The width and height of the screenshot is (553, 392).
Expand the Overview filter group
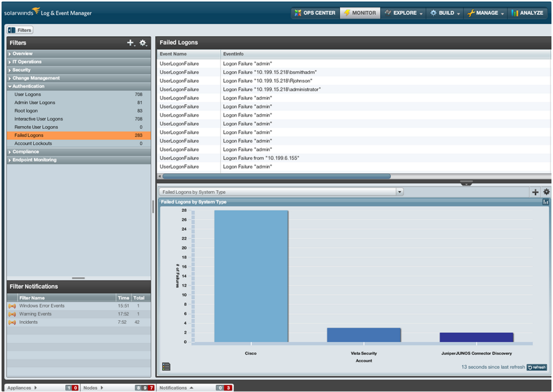click(78, 53)
